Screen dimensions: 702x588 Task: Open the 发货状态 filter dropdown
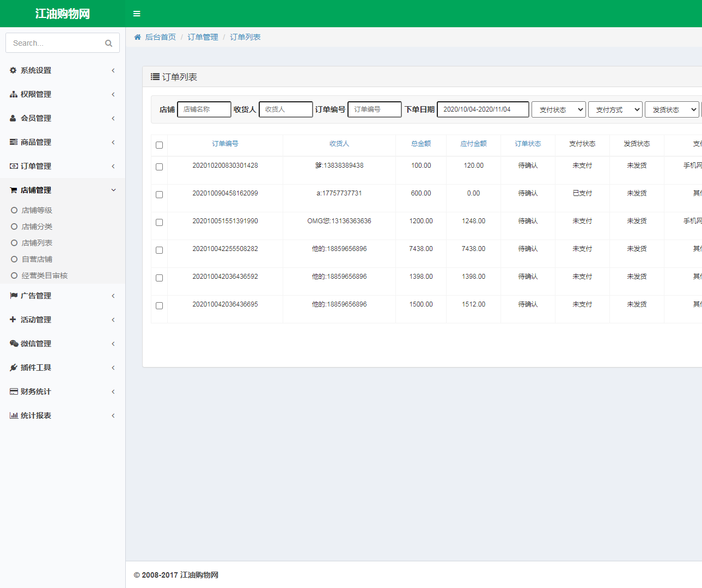click(672, 109)
